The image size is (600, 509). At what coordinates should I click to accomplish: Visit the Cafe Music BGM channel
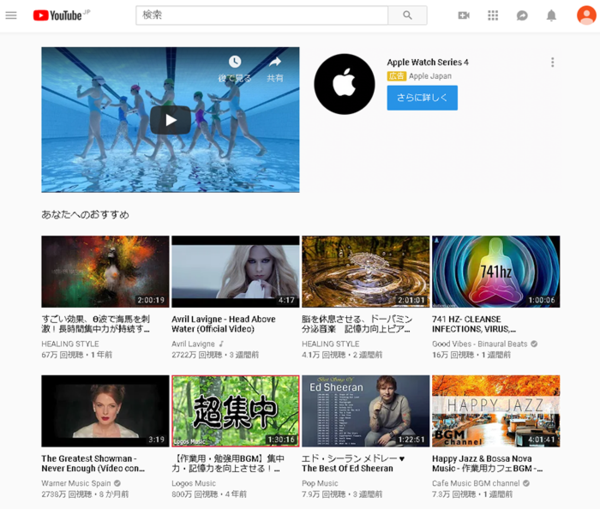click(476, 483)
